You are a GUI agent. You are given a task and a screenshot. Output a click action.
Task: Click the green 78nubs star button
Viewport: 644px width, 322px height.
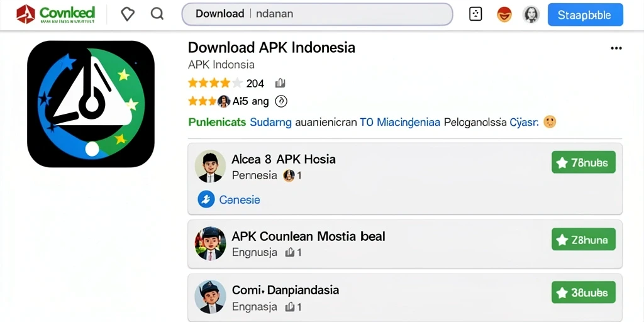(583, 162)
